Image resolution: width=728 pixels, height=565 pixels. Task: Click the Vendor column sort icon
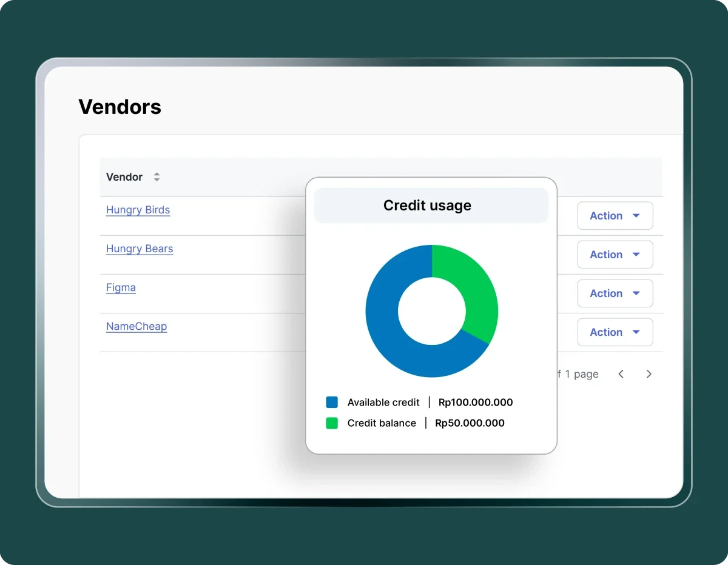point(157,177)
